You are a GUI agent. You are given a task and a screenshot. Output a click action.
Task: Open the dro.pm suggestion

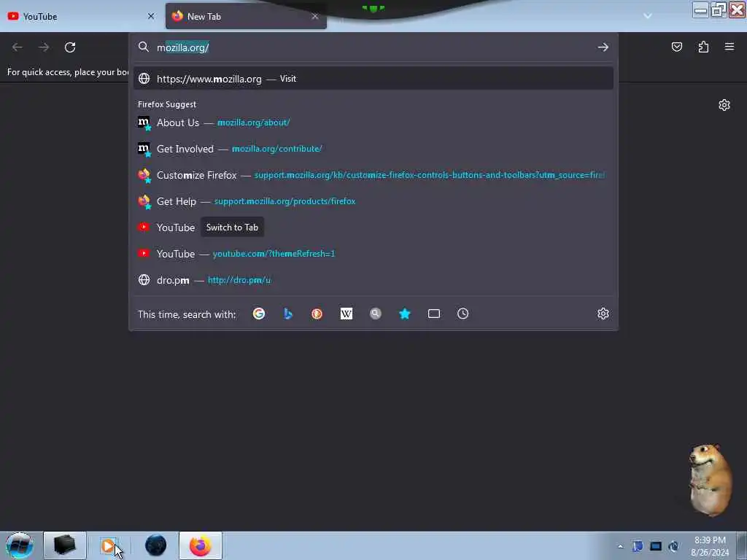pyautogui.click(x=373, y=280)
